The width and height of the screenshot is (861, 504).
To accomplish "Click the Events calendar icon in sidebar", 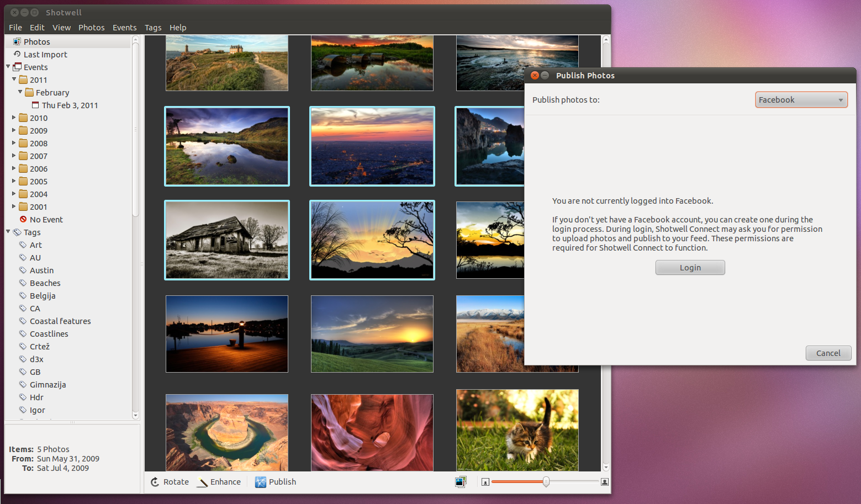I will tap(17, 67).
